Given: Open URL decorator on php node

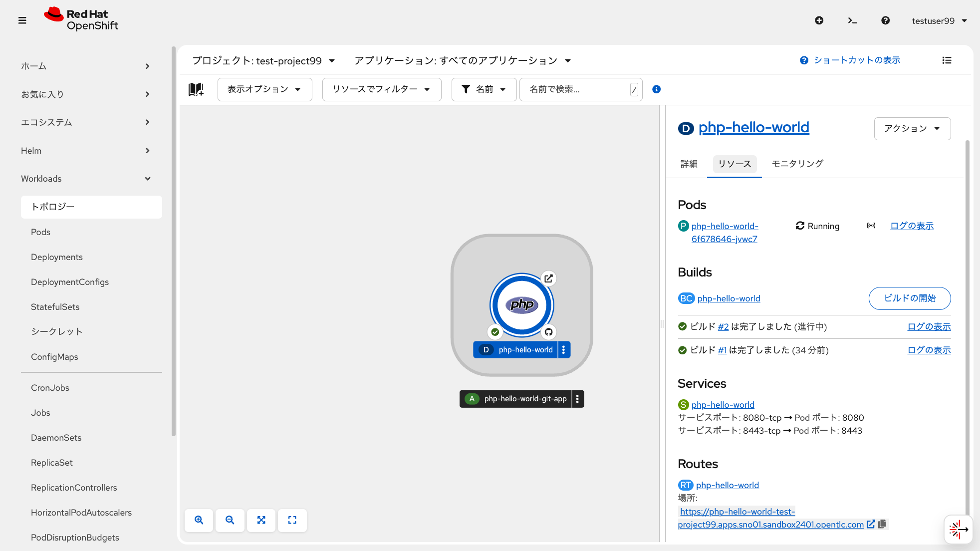Looking at the screenshot, I should click(548, 278).
